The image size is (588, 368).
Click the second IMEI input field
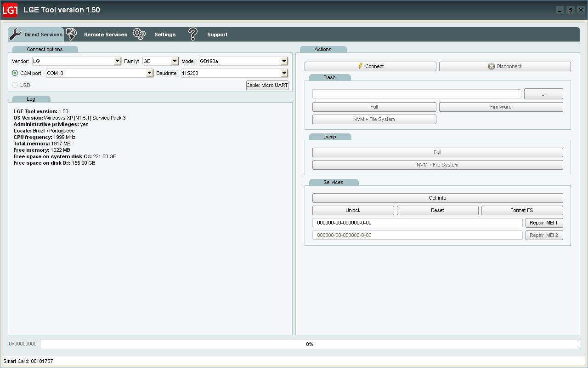point(418,235)
